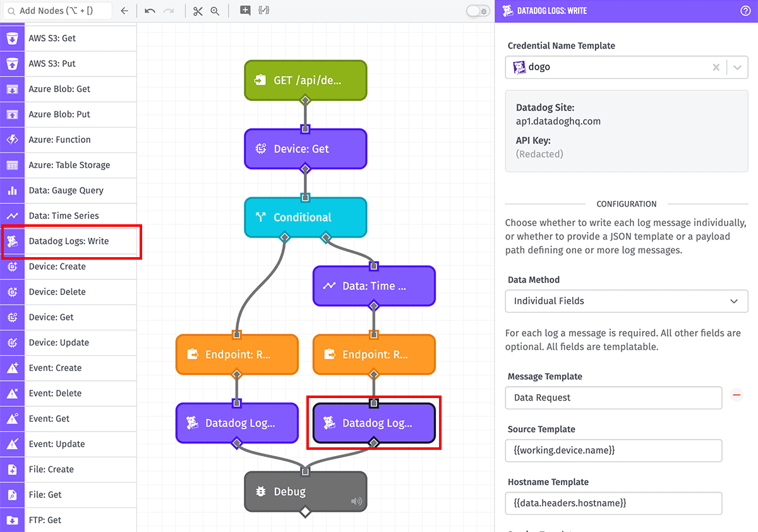Image resolution: width=758 pixels, height=532 pixels.
Task: Click the Data: Time Series sidebar icon
Action: click(11, 215)
